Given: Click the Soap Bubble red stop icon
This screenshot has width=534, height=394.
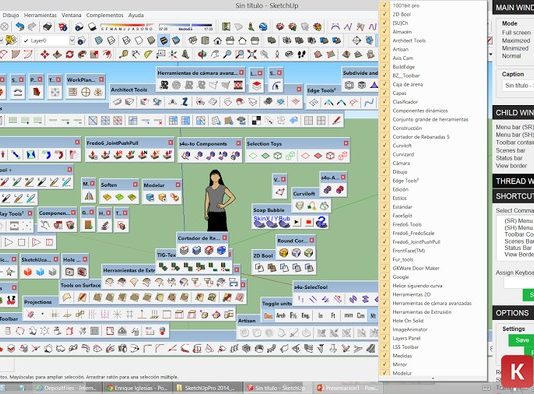Looking at the screenshot, I should pyautogui.click(x=309, y=222).
